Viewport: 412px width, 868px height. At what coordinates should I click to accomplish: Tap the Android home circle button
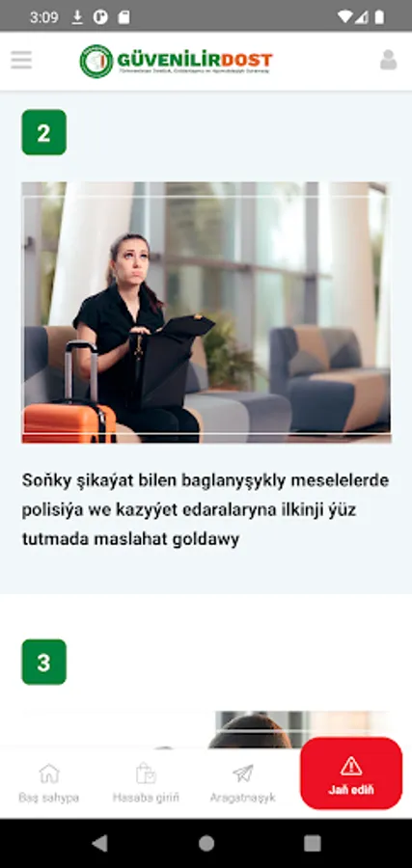[x=206, y=843]
